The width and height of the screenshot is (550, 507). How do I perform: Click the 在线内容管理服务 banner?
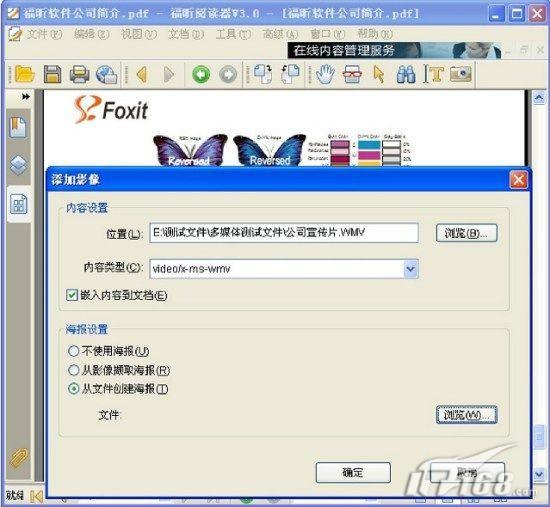[x=395, y=50]
